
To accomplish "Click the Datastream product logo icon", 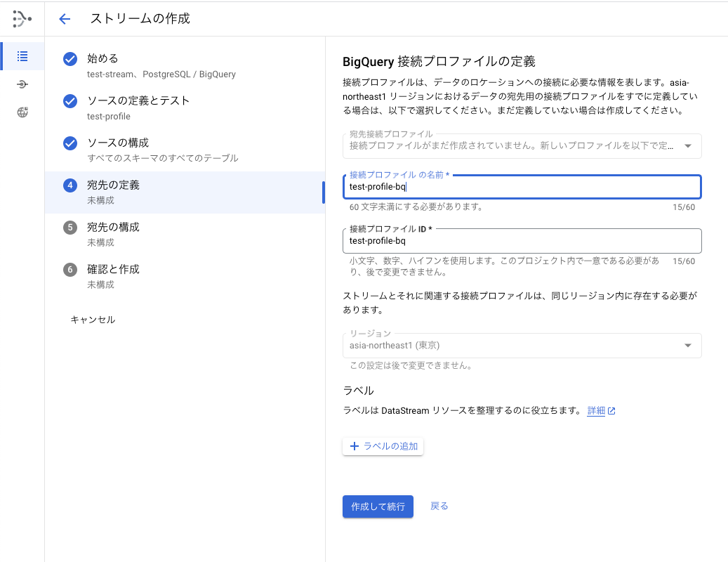I will click(22, 18).
